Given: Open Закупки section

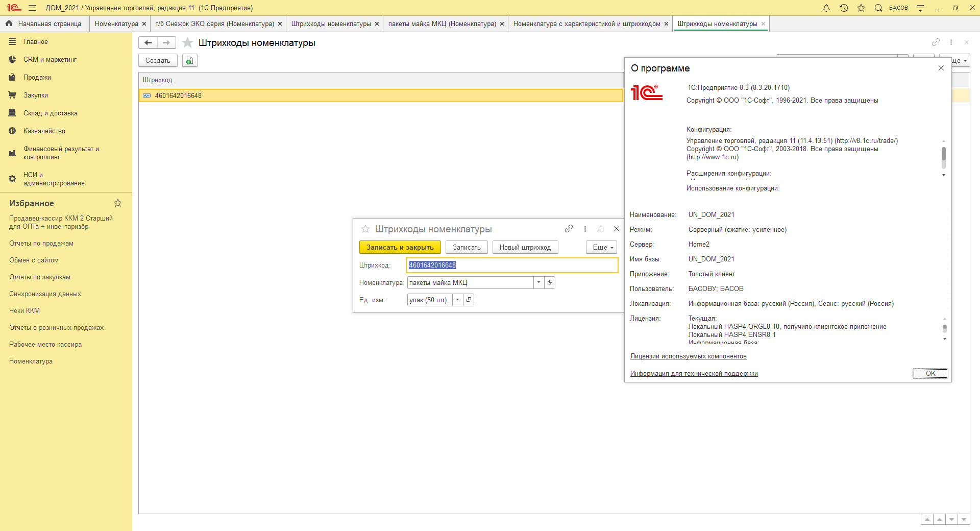Looking at the screenshot, I should (36, 95).
